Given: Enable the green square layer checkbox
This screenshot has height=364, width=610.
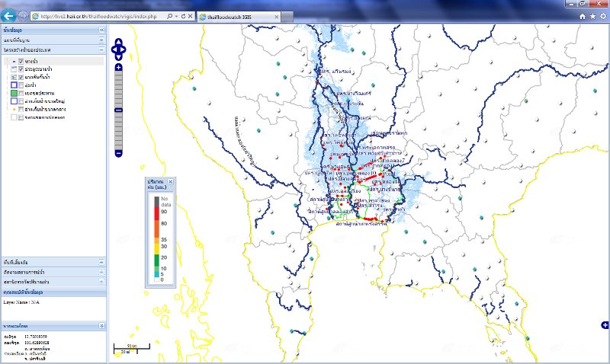Looking at the screenshot, I should pos(21,92).
